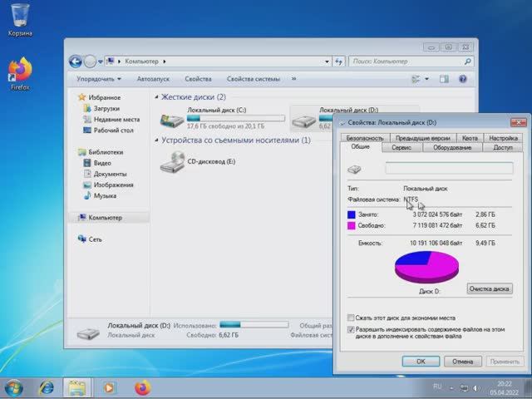Click Автозапуск in the toolbar
Image resolution: width=532 pixels, height=399 pixels.
(153, 79)
